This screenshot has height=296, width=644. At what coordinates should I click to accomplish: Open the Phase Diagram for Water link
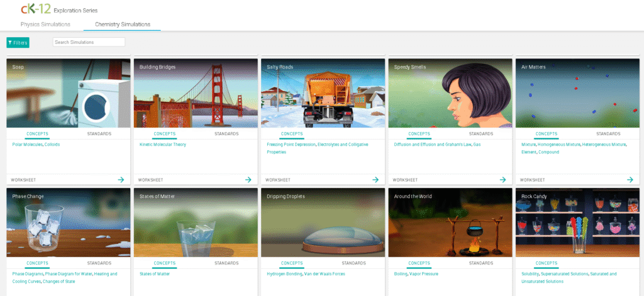(x=69, y=274)
